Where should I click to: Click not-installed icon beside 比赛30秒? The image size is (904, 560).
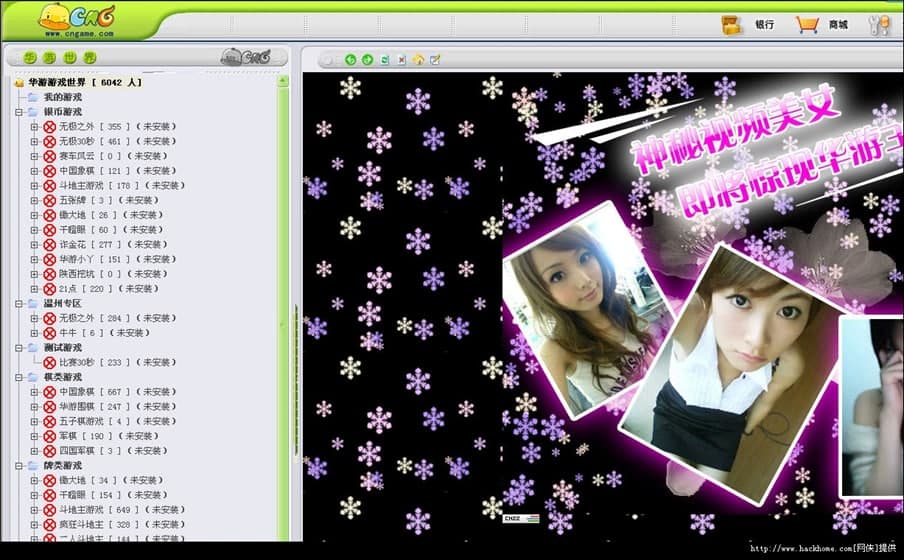point(50,363)
